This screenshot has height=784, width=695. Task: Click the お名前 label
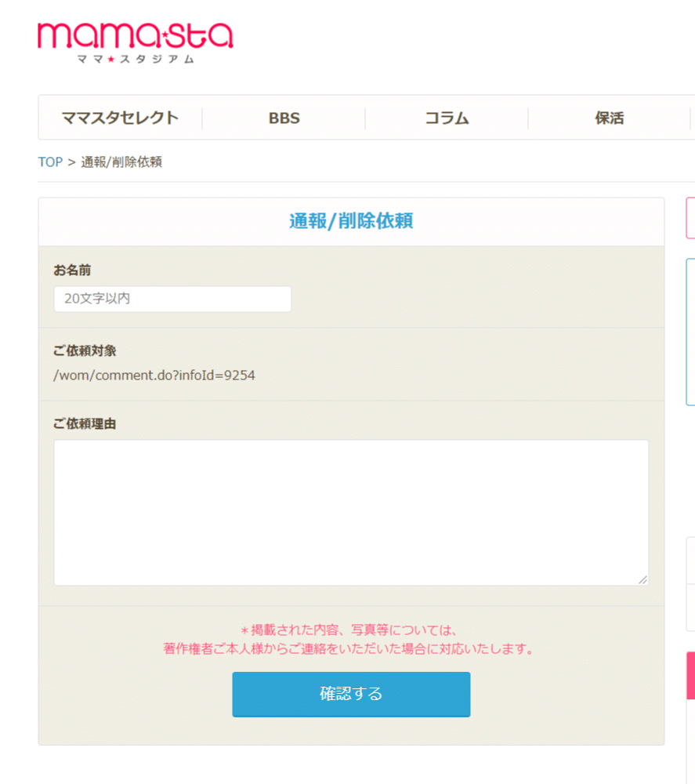[72, 270]
